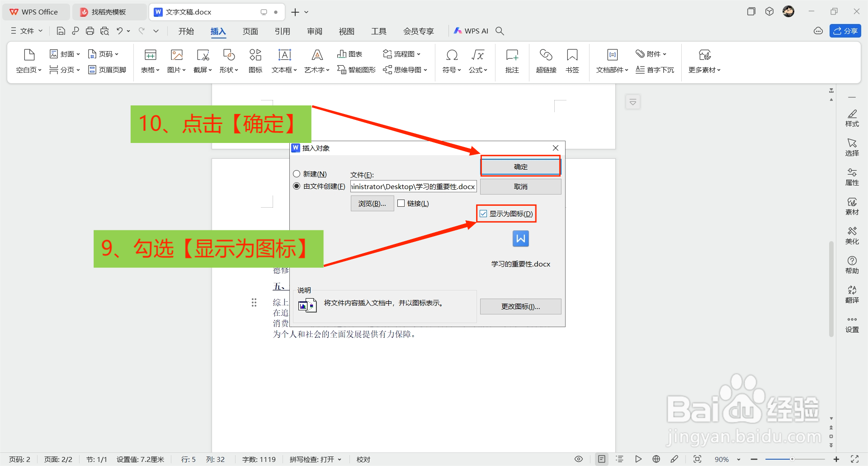Screen dimensions: 868x466
Task: Click the 公式 formula tool
Action: (x=478, y=61)
